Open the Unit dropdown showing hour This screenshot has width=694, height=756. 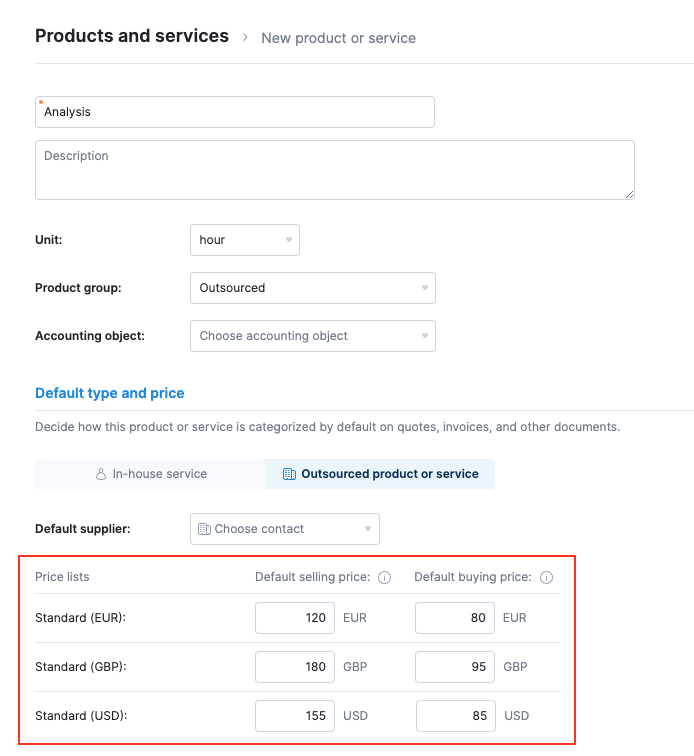point(245,240)
